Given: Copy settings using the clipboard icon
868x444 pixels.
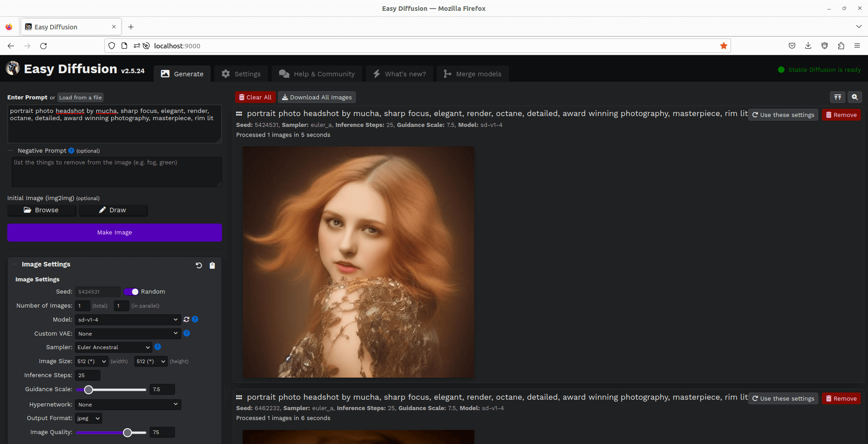Looking at the screenshot, I should coord(212,266).
